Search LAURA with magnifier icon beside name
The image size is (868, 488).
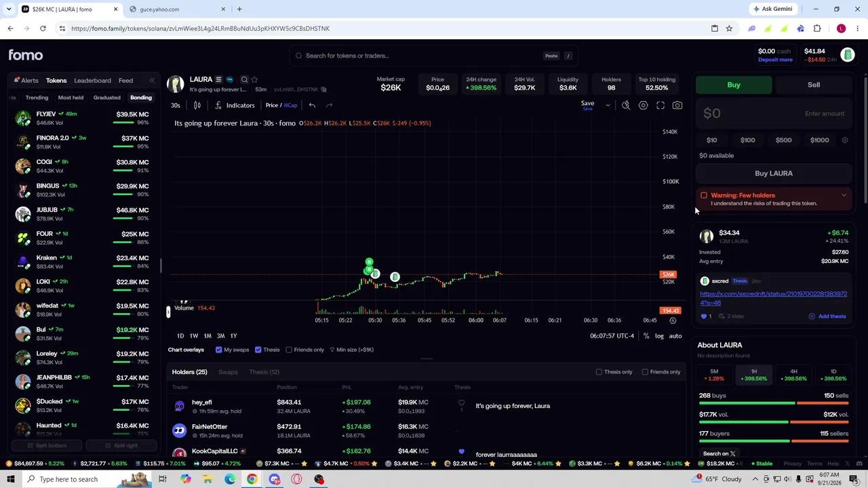pyautogui.click(x=244, y=79)
